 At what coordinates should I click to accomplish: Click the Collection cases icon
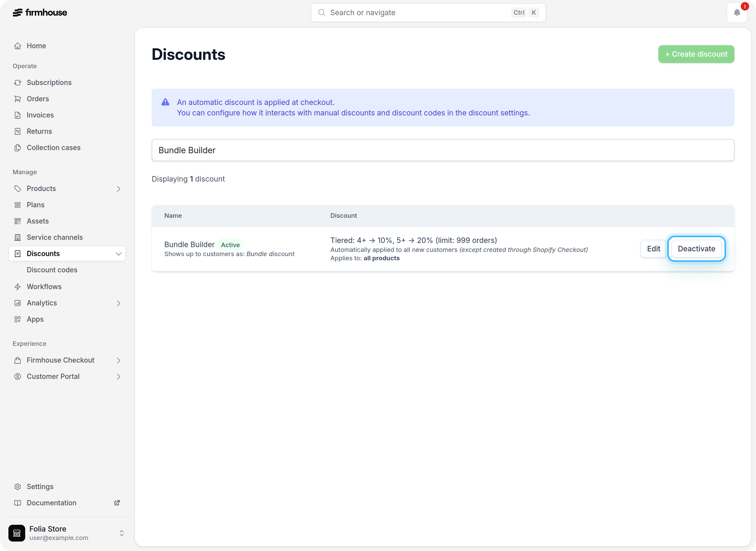pos(18,148)
